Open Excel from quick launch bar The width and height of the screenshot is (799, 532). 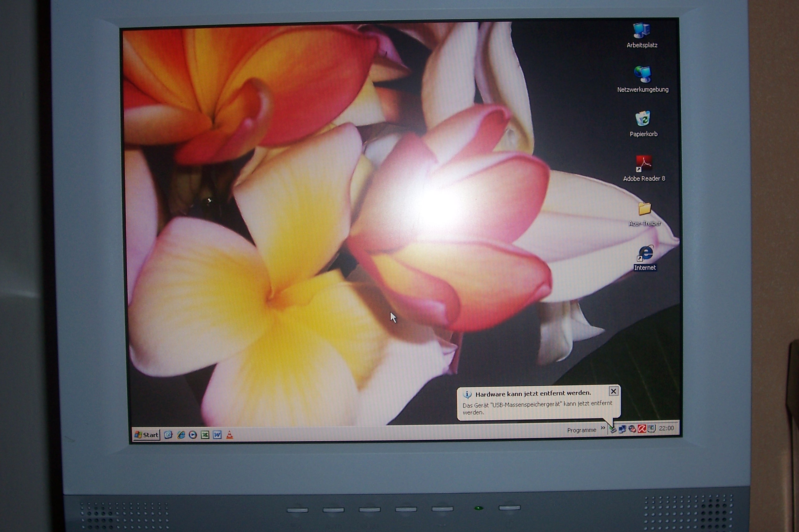coord(205,435)
